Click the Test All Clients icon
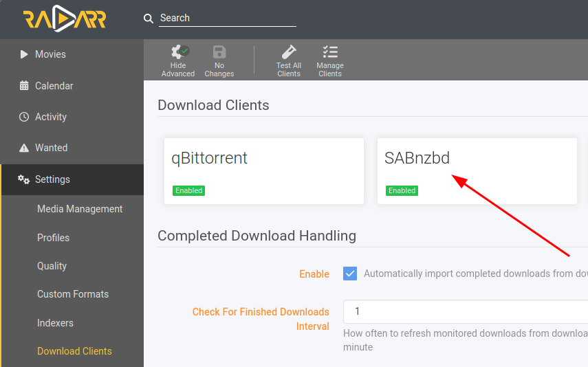The width and height of the screenshot is (588, 367). (x=289, y=52)
